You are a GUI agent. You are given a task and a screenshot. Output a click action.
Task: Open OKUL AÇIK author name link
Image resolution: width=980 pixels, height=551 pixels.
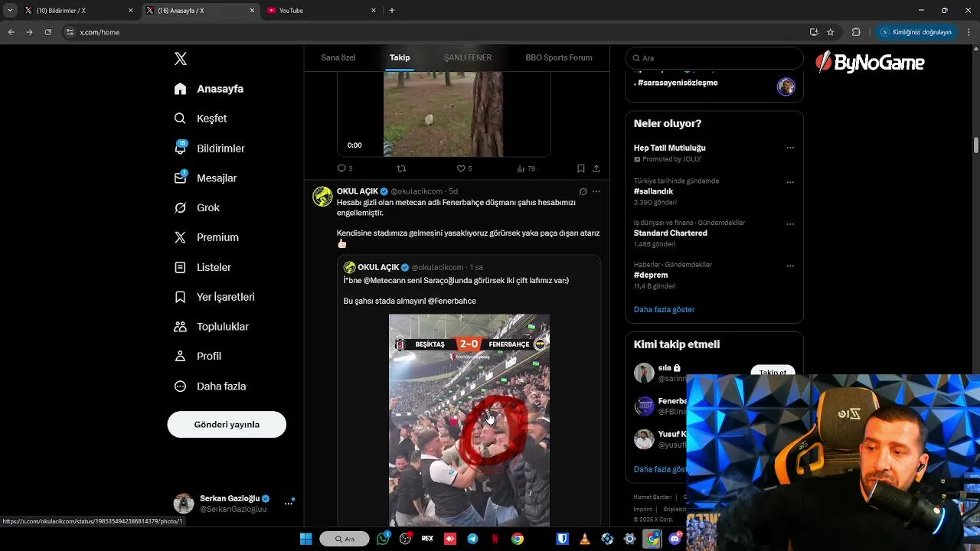coord(358,191)
